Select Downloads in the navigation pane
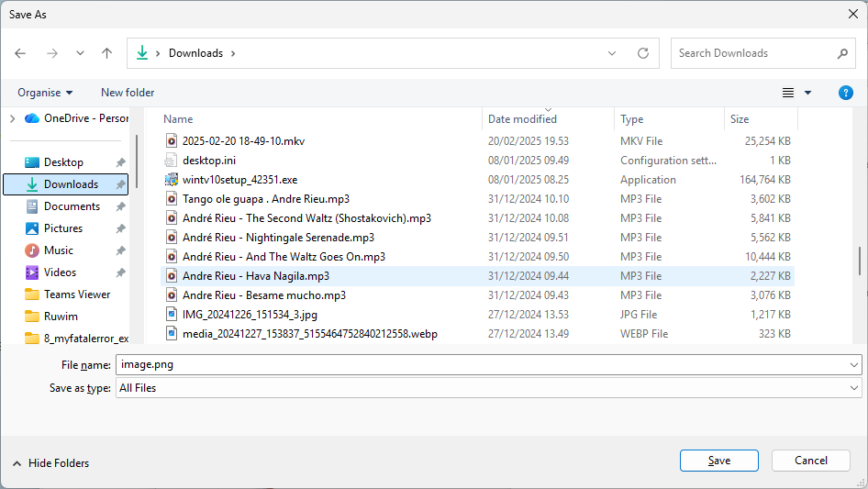The width and height of the screenshot is (868, 489). pyautogui.click(x=65, y=184)
